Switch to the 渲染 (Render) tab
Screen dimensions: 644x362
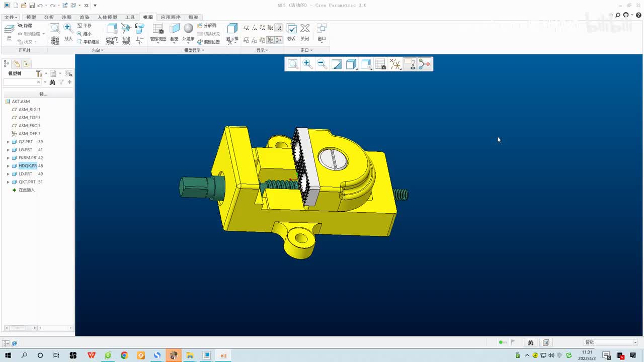[x=85, y=17]
